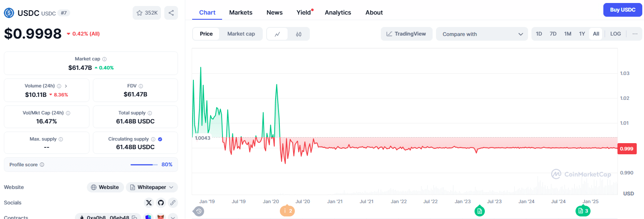Click the Profile score progress bar
The image size is (644, 219).
144,165
